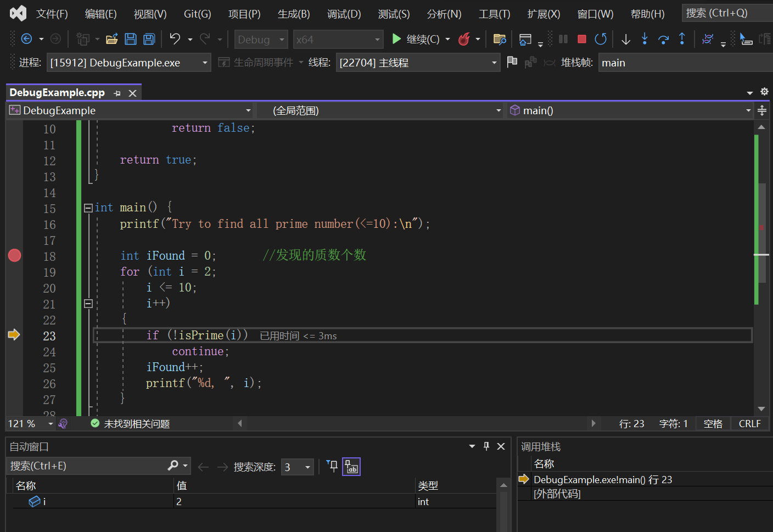Click the CRLF line ending status item
773x532 pixels.
[749, 424]
